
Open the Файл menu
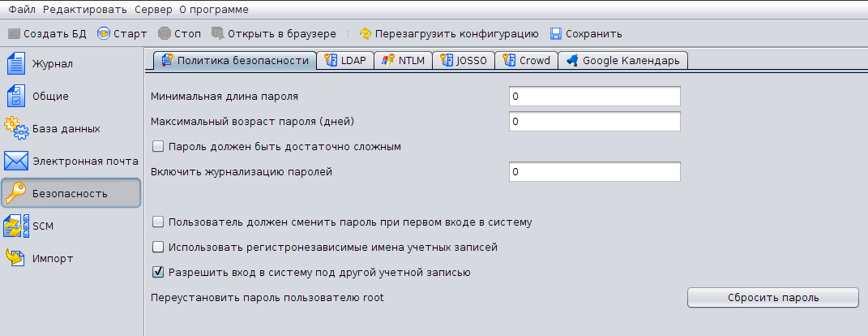[21, 10]
